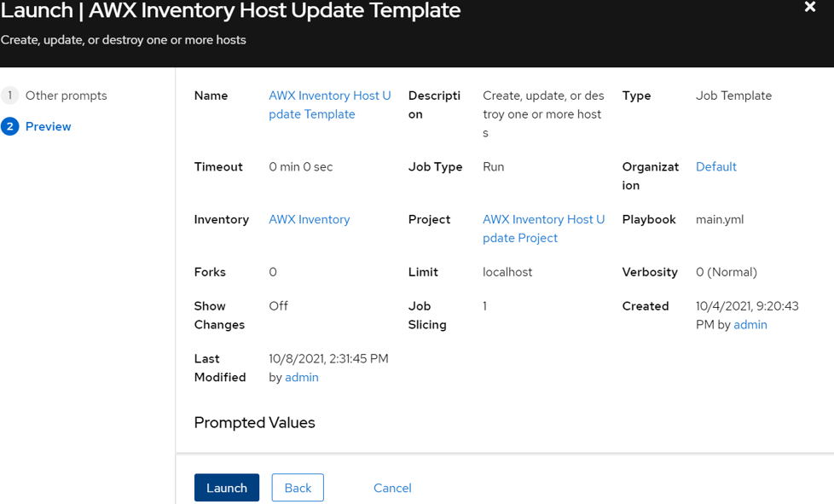Click the Forks field label
This screenshot has height=504, width=834.
pos(210,272)
